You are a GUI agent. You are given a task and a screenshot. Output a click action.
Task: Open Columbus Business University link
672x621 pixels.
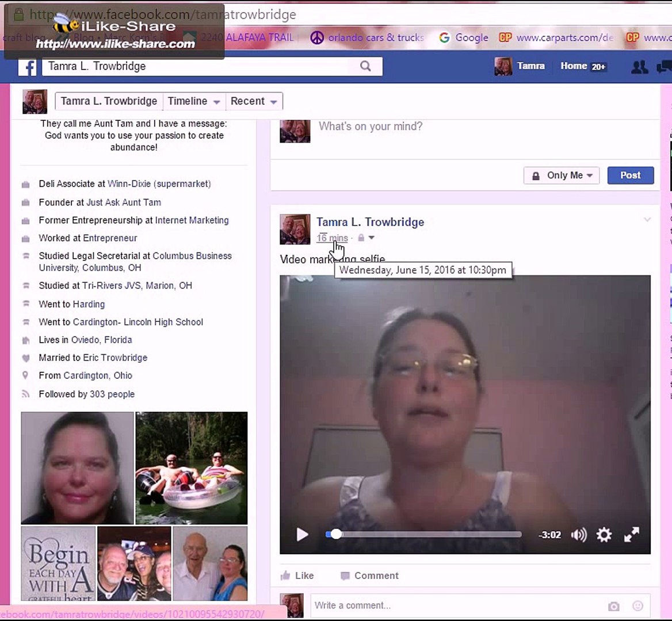[135, 262]
